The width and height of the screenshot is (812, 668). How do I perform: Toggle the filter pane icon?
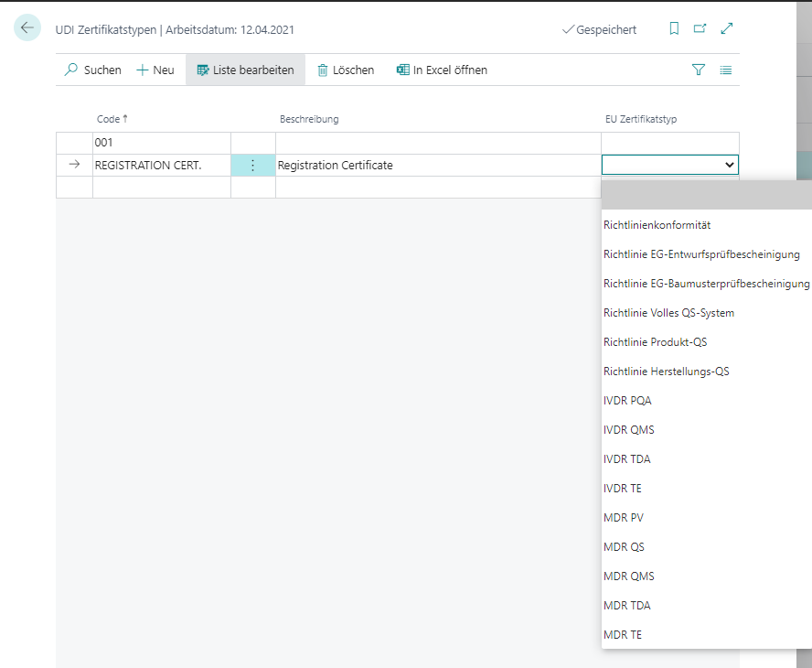coord(699,70)
